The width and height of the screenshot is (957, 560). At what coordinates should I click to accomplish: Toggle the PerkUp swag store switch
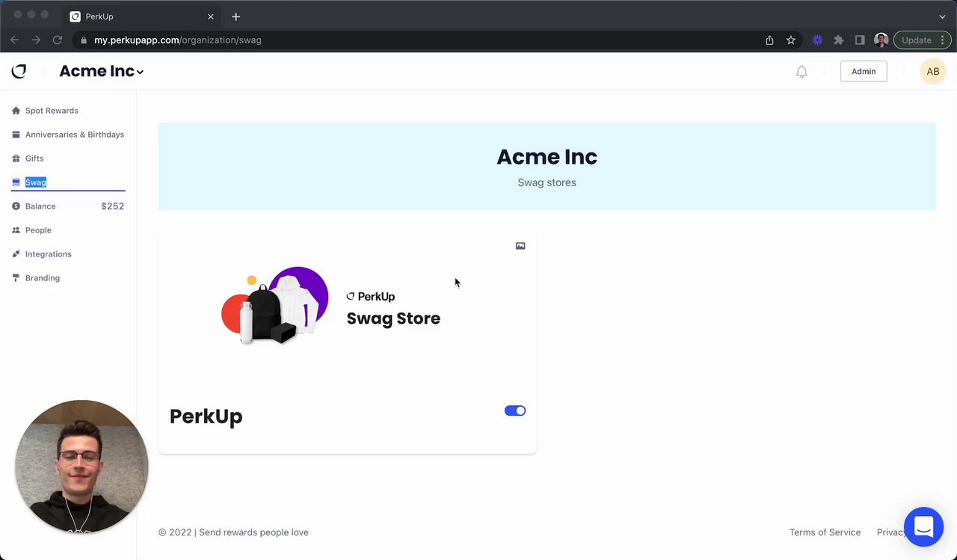[515, 410]
